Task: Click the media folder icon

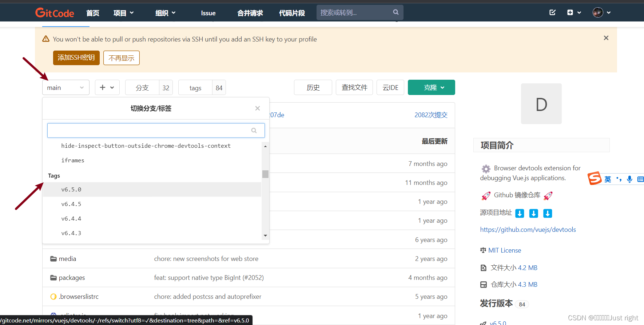Action: 53,258
